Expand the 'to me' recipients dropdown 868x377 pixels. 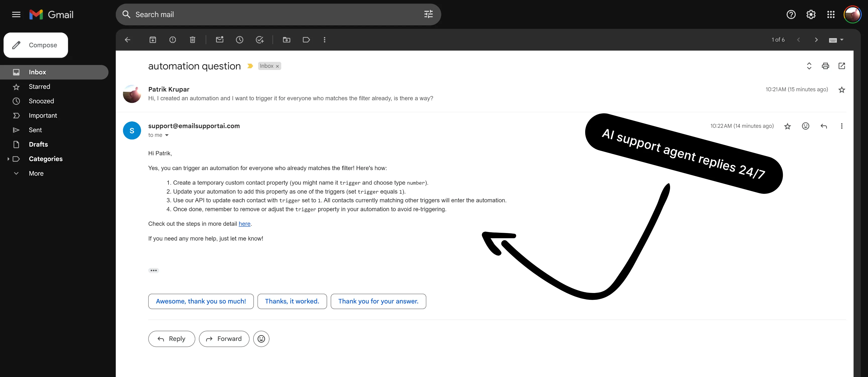pyautogui.click(x=166, y=135)
